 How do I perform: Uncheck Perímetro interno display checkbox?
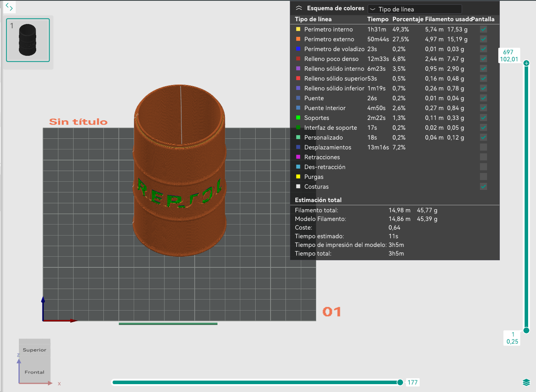pyautogui.click(x=483, y=29)
